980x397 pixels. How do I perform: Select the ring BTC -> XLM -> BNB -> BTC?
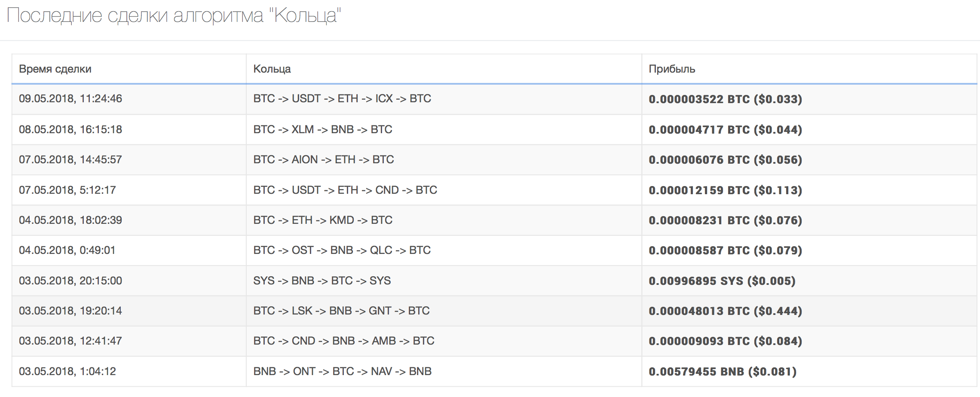tap(323, 129)
